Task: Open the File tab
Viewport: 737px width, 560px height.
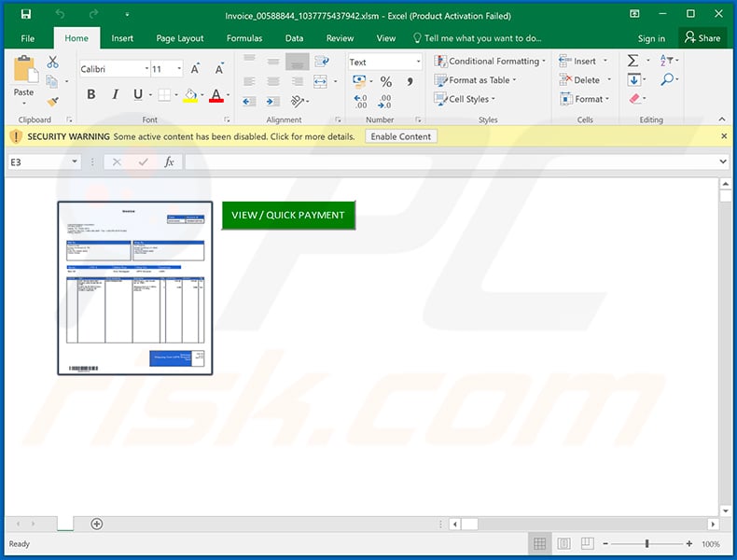Action: pyautogui.click(x=28, y=38)
